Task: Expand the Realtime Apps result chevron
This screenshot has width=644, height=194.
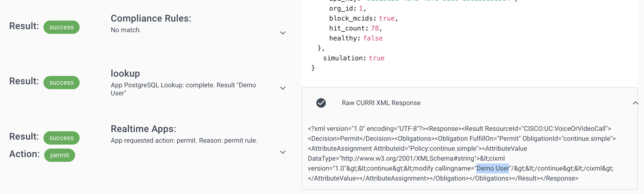Action: pyautogui.click(x=283, y=152)
